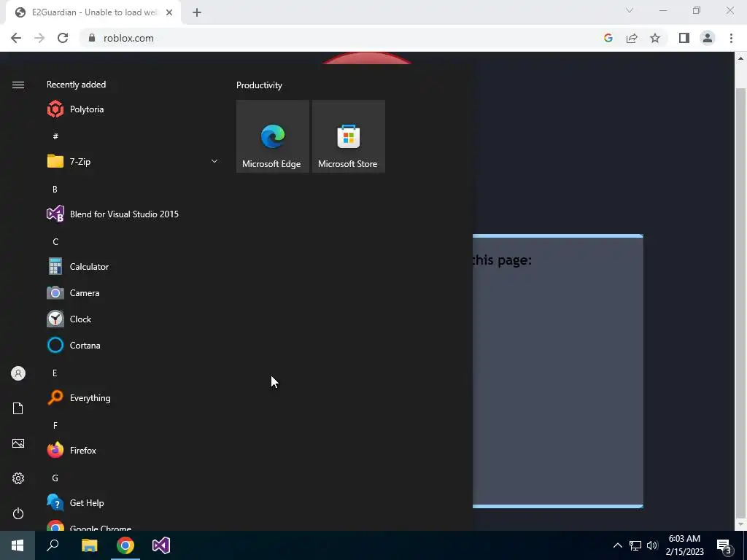Share this page from Chrome toolbar

(632, 38)
